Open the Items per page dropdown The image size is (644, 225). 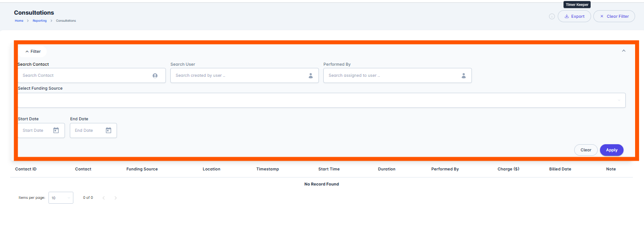pos(61,198)
